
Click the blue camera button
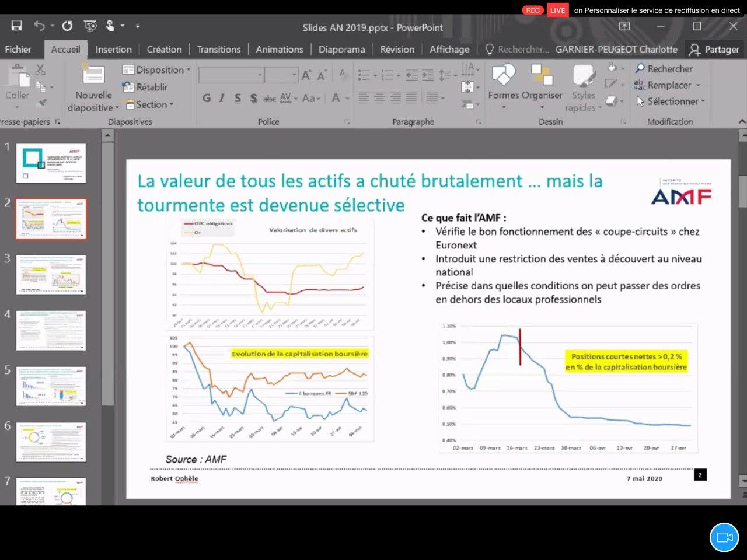pos(724,537)
